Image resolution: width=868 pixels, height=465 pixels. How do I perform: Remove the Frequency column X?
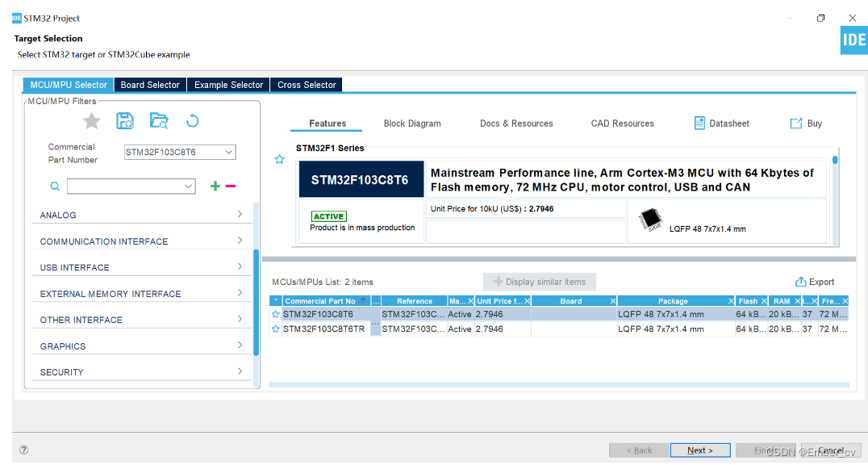tap(845, 301)
